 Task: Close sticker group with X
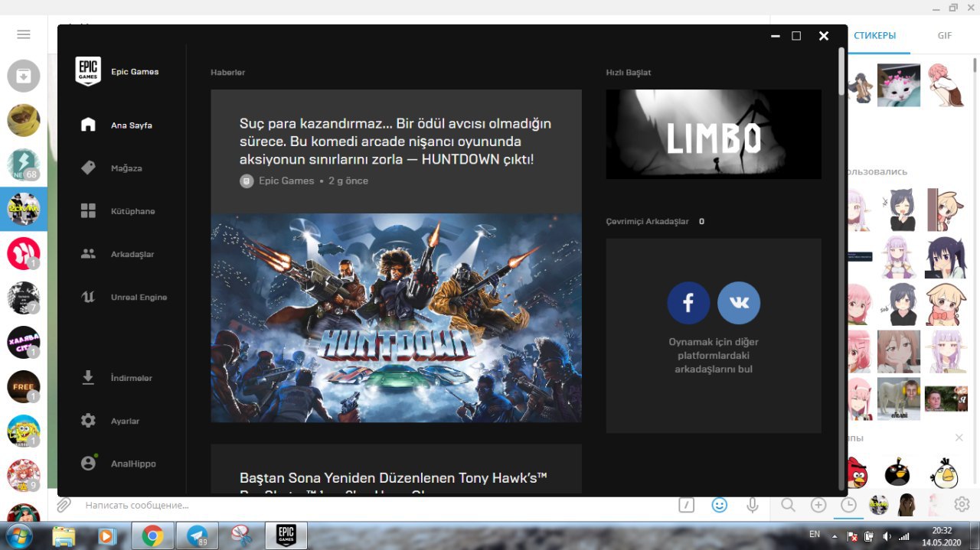click(959, 438)
